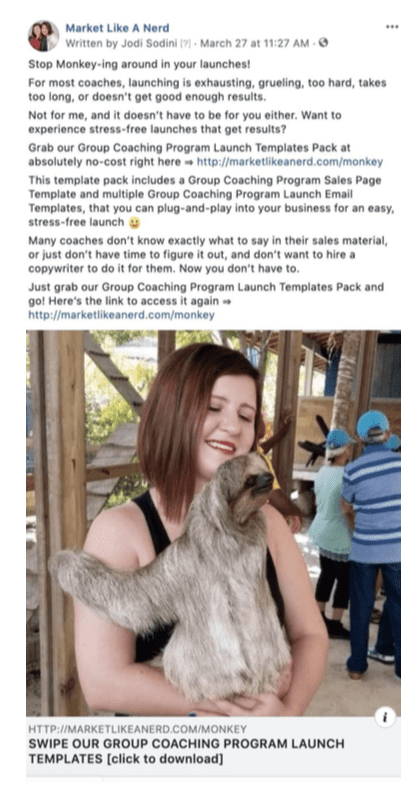This screenshot has height=789, width=405.
Task: Open the marketlikeanerd.com/monkey link ending the post text
Action: [x=121, y=315]
